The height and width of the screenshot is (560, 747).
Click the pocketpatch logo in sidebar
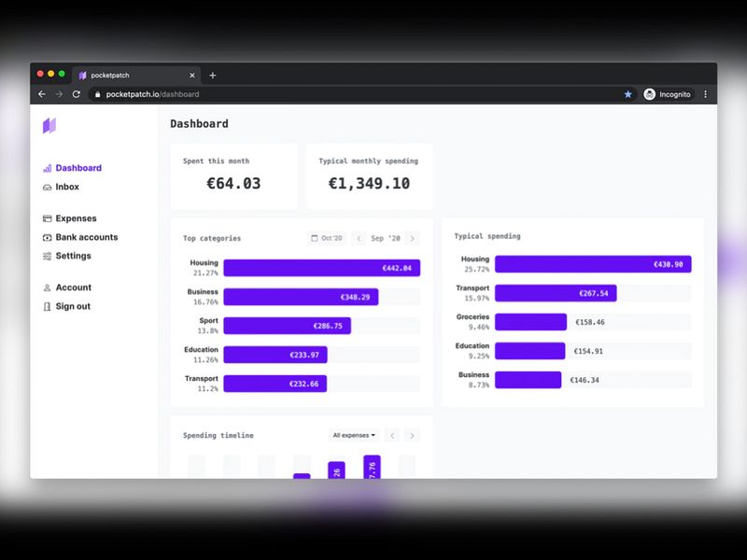click(49, 126)
